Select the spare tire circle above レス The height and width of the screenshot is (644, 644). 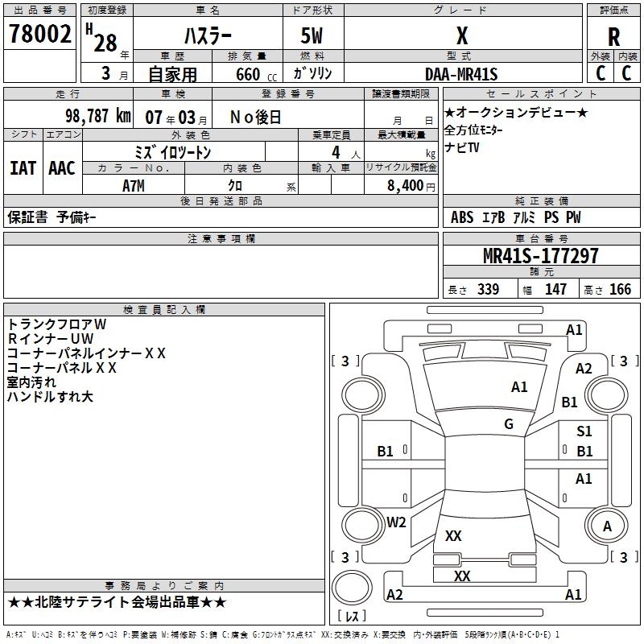(352, 588)
